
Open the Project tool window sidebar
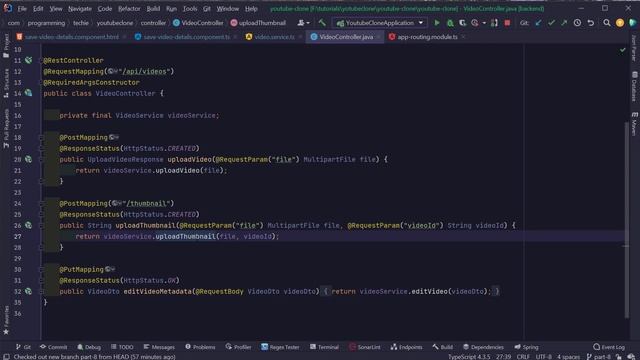click(x=6, y=46)
